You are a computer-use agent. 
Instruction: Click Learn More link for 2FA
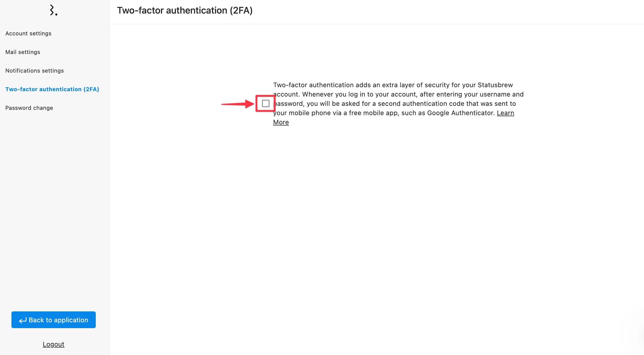click(x=281, y=122)
